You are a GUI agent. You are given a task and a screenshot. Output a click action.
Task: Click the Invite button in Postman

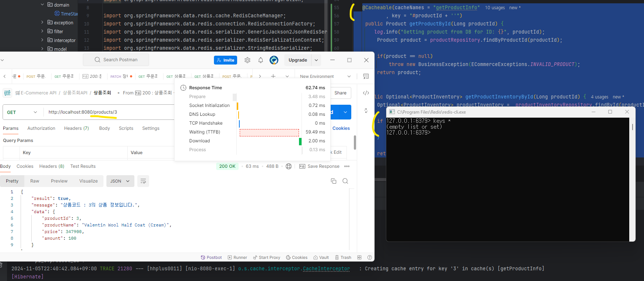[225, 60]
